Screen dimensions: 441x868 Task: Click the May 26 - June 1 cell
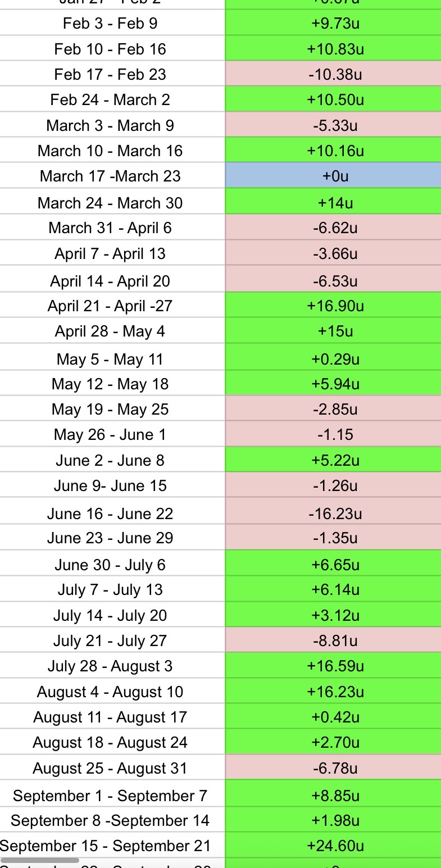[110, 434]
